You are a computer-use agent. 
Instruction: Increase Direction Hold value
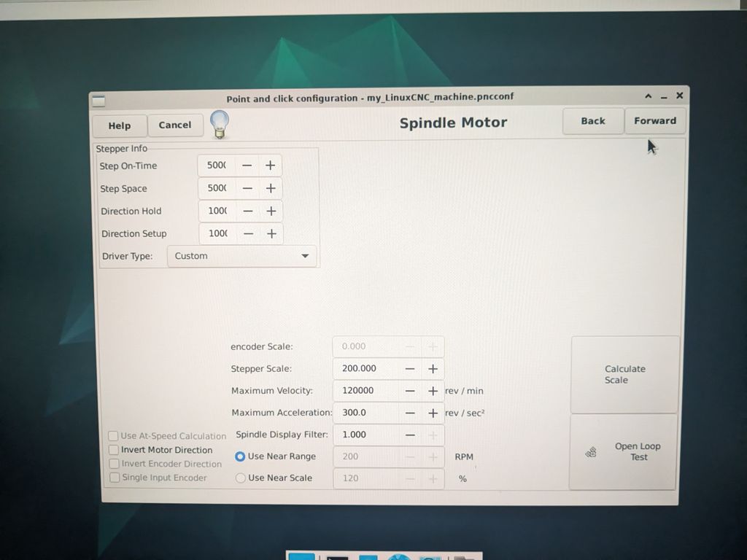coord(271,211)
